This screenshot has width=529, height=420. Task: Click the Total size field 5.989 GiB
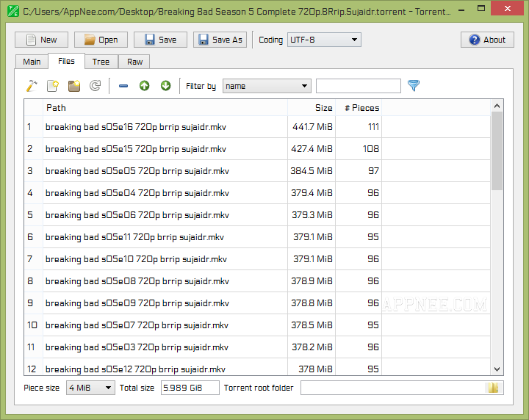190,388
